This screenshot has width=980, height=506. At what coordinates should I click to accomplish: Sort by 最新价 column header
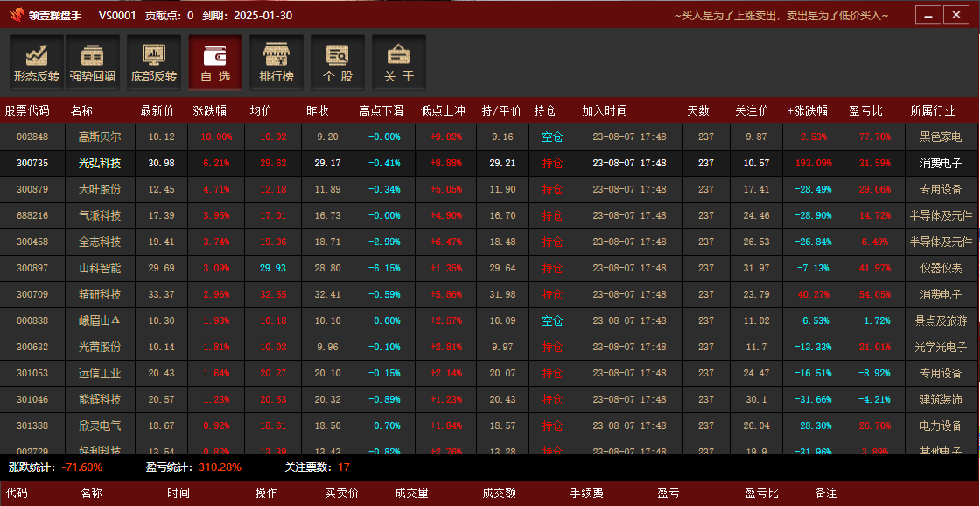157,111
